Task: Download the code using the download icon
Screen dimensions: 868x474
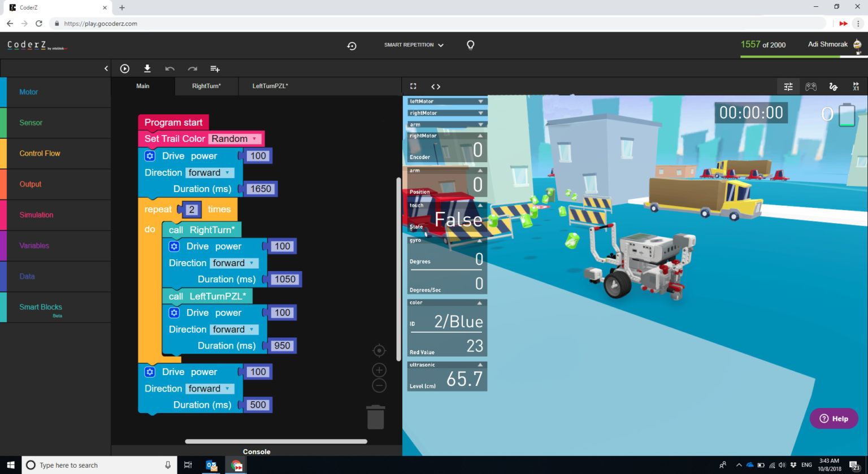Action: [x=147, y=68]
